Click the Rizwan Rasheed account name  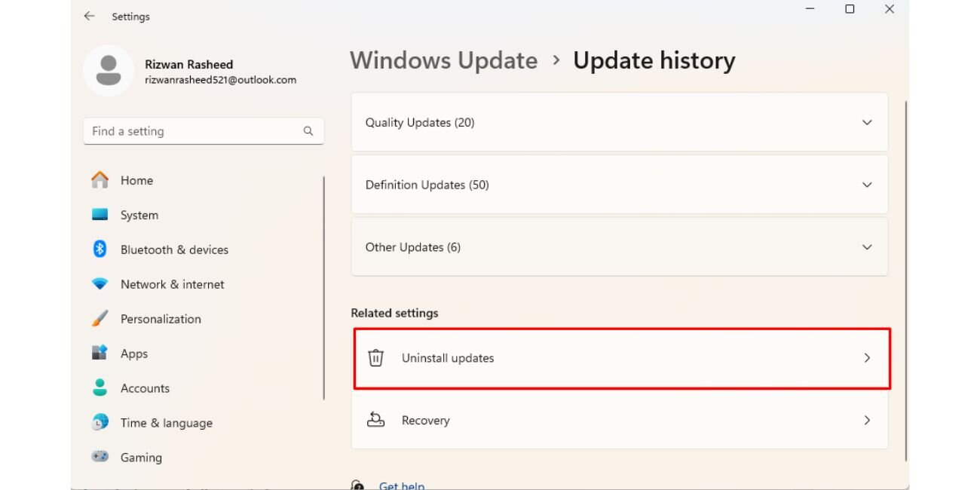click(188, 65)
